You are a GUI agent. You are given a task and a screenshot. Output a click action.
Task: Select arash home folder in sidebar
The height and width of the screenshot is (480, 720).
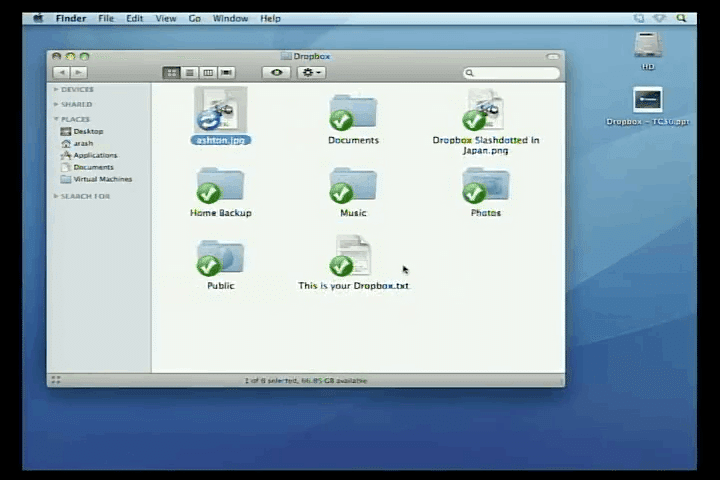point(77,143)
